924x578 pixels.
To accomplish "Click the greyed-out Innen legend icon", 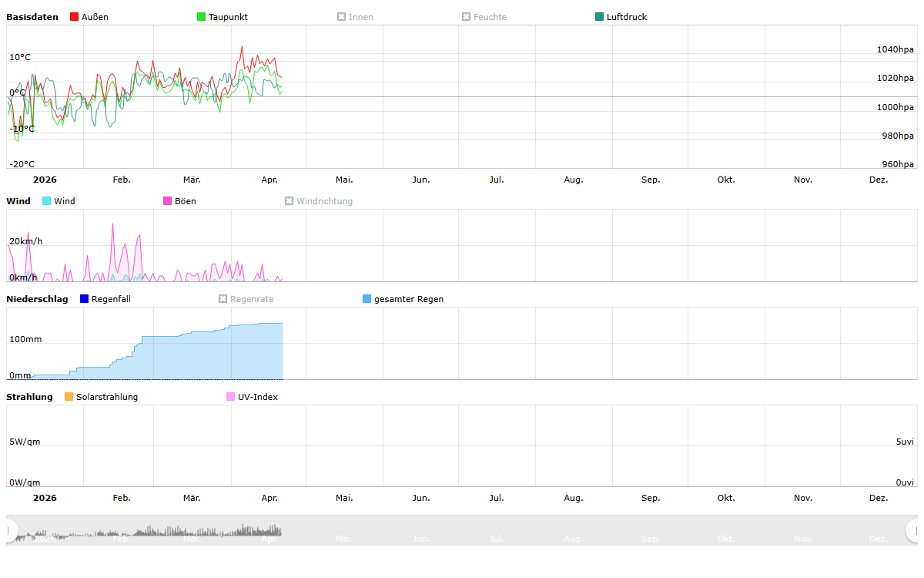I will [342, 17].
